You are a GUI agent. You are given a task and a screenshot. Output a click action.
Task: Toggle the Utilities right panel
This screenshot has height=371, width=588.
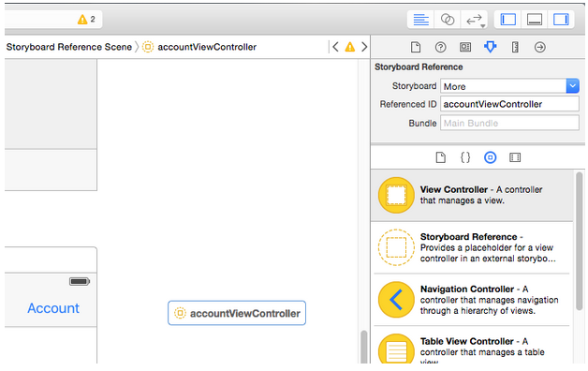[561, 20]
